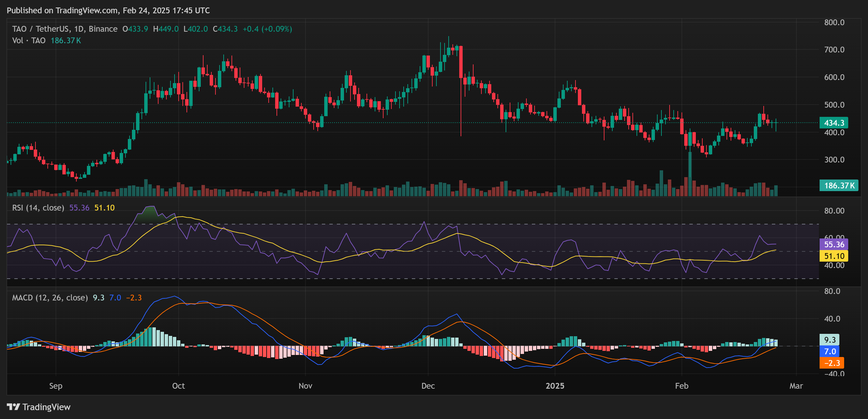This screenshot has height=419, width=868.
Task: Click the Sep label on time axis
Action: [56, 386]
